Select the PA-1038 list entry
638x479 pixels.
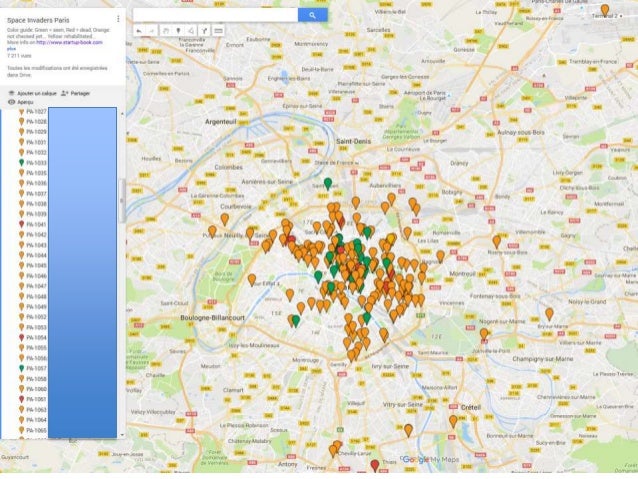point(33,204)
